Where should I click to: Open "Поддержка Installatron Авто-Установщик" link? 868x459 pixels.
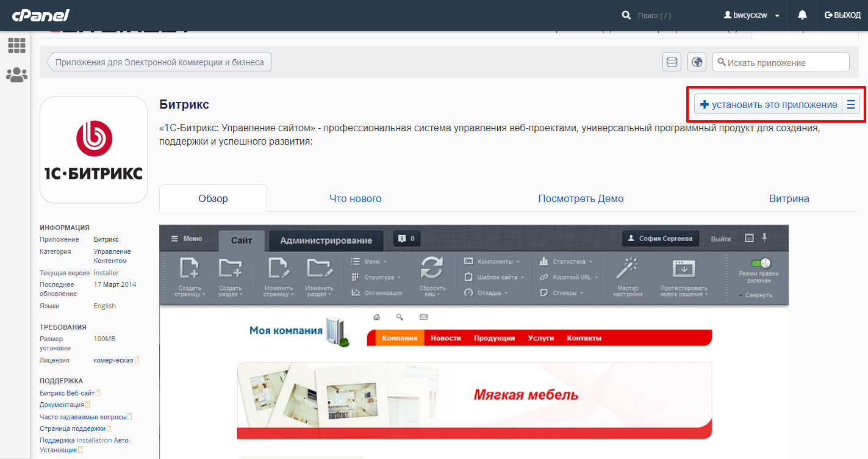pos(85,445)
